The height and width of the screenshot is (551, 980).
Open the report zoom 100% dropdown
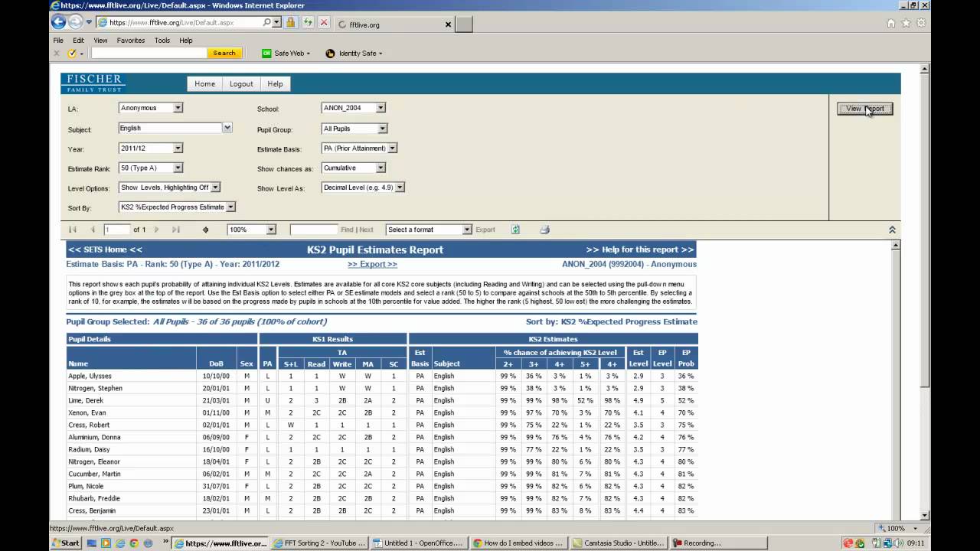pos(251,230)
